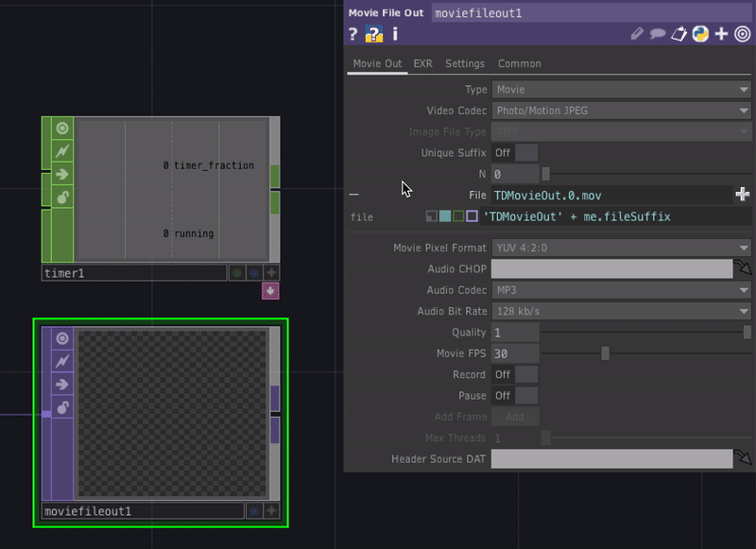Open the comment speech bubble icon
This screenshot has height=549, width=756.
point(658,34)
